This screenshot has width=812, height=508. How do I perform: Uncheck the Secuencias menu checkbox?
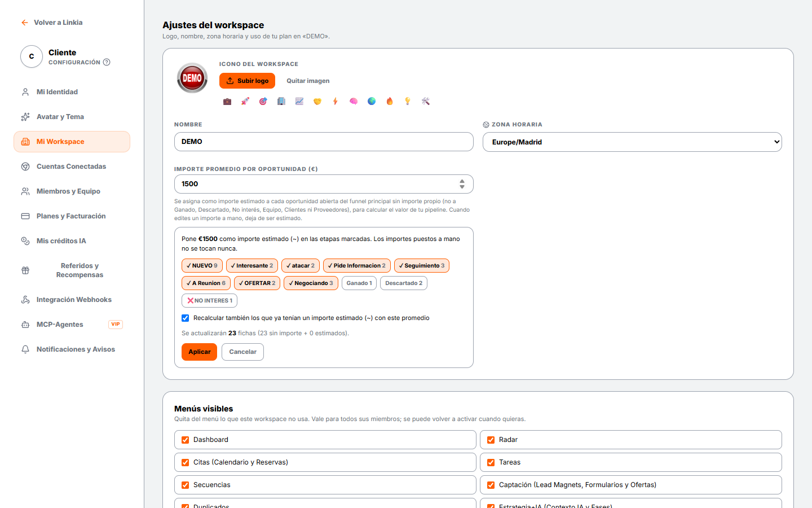pos(185,485)
